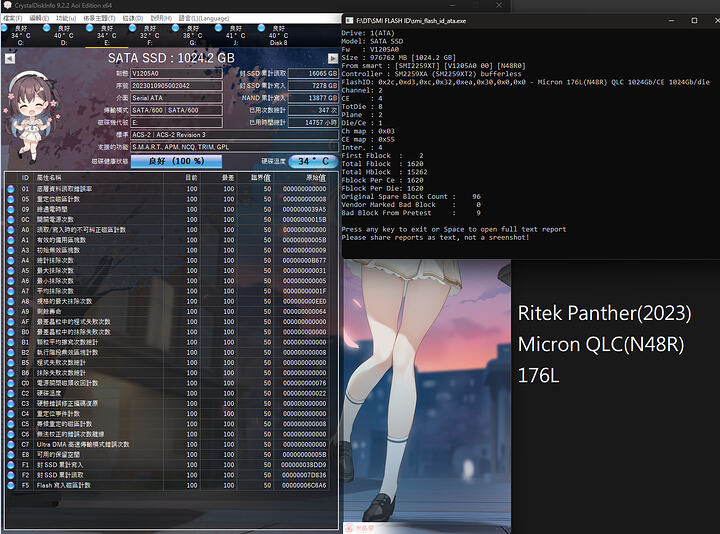
Task: Click status orb for attribute A9 row
Action: click(x=11, y=311)
